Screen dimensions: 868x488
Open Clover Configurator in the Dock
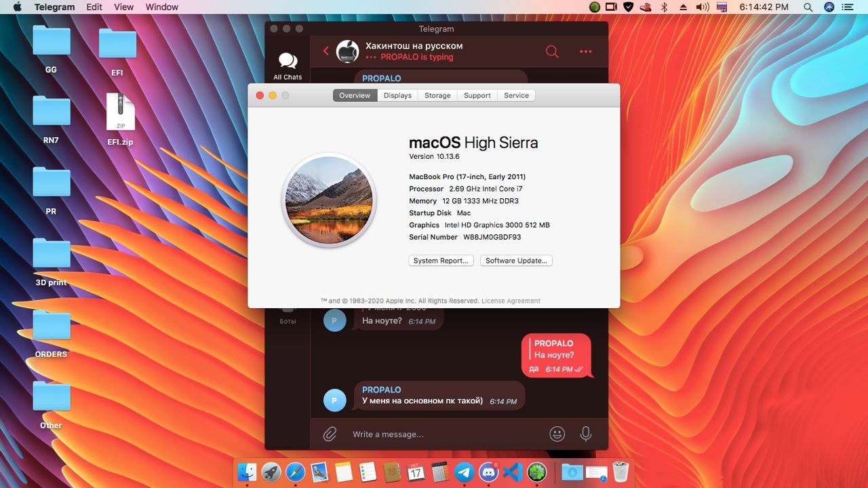(x=537, y=472)
